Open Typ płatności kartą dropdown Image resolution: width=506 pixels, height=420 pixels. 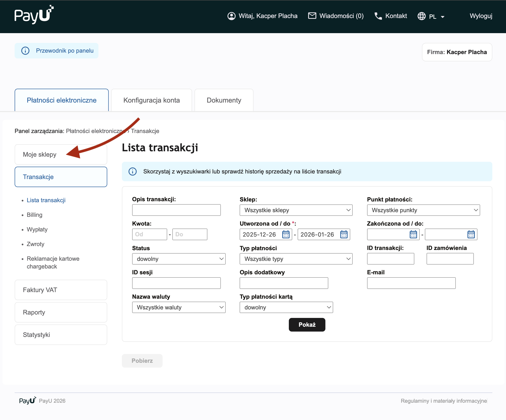[x=286, y=307]
